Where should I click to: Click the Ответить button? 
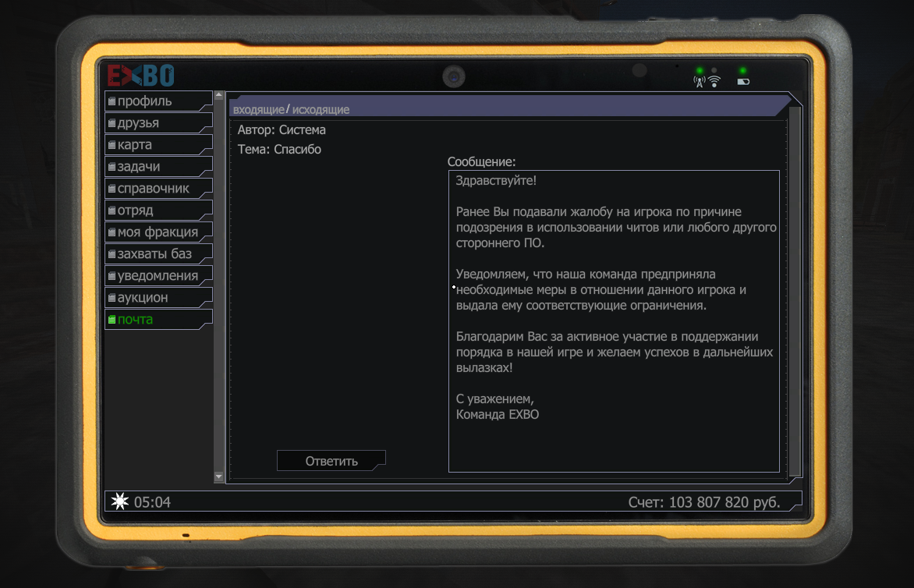pyautogui.click(x=331, y=461)
